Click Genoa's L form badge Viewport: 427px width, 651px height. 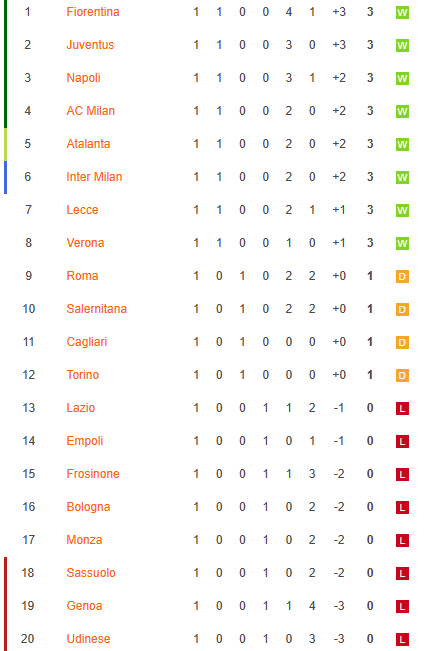[402, 606]
